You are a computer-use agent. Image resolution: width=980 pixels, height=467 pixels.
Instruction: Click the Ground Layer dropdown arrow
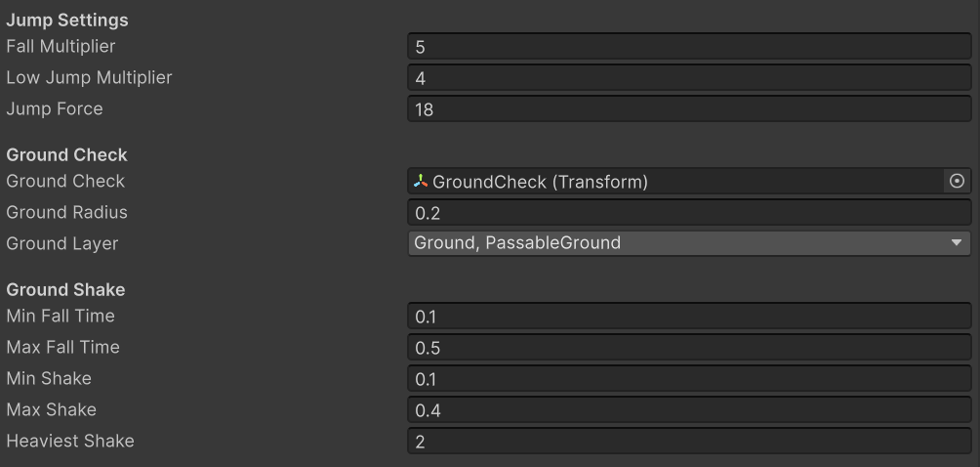[x=957, y=243]
